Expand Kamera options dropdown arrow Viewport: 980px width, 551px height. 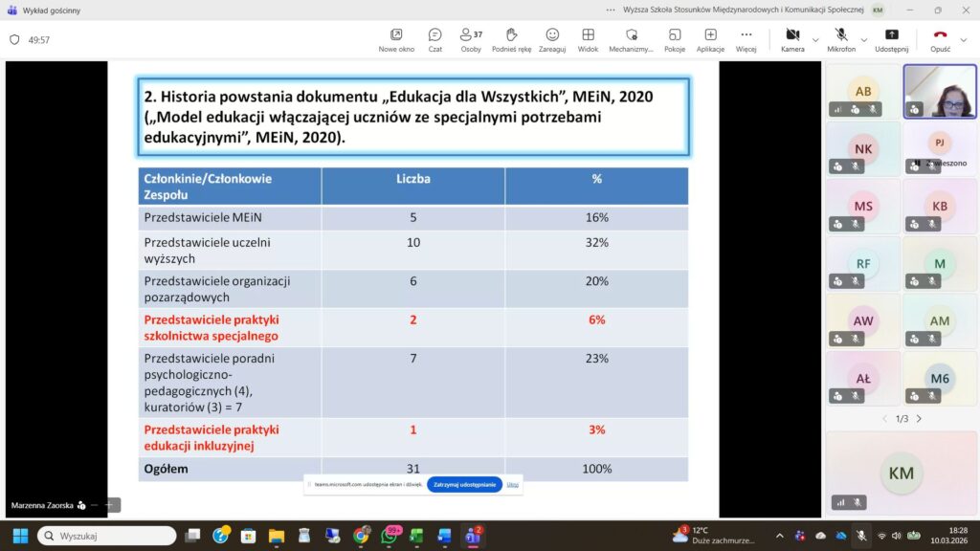tap(815, 40)
